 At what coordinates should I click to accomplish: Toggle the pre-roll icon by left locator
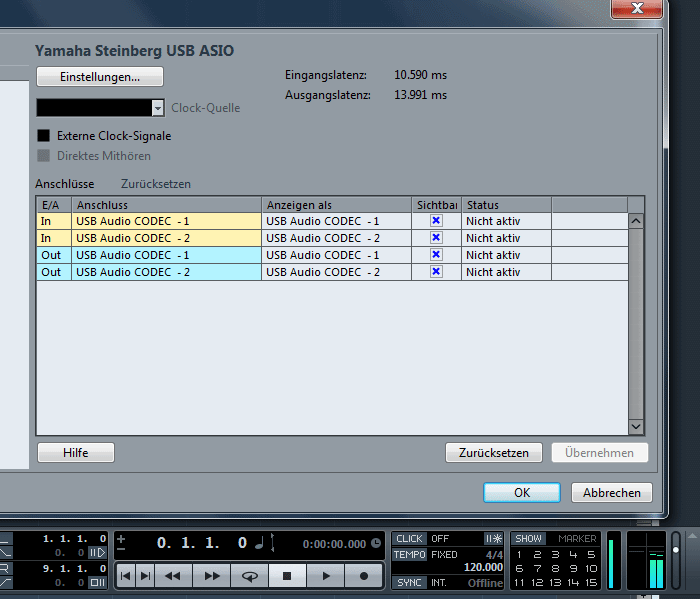point(97,553)
